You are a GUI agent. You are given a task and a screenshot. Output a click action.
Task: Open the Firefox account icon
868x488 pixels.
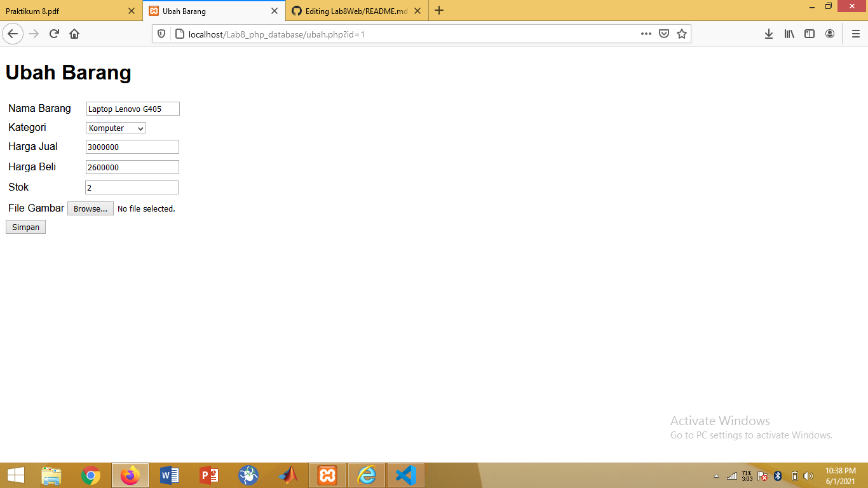(830, 34)
